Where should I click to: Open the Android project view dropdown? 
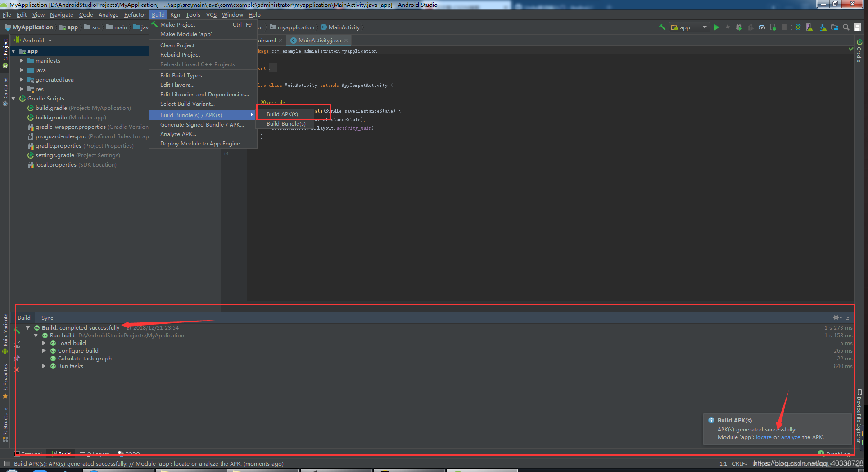(x=34, y=40)
